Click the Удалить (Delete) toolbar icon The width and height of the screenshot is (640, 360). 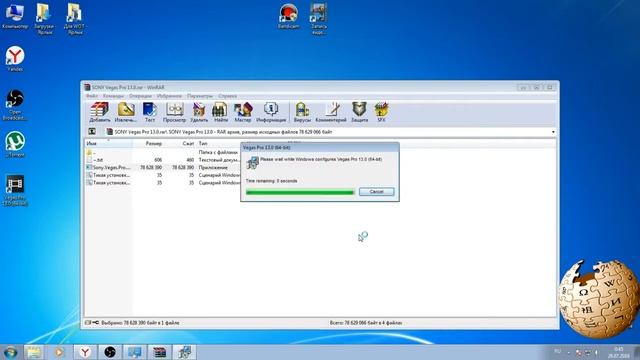(199, 112)
